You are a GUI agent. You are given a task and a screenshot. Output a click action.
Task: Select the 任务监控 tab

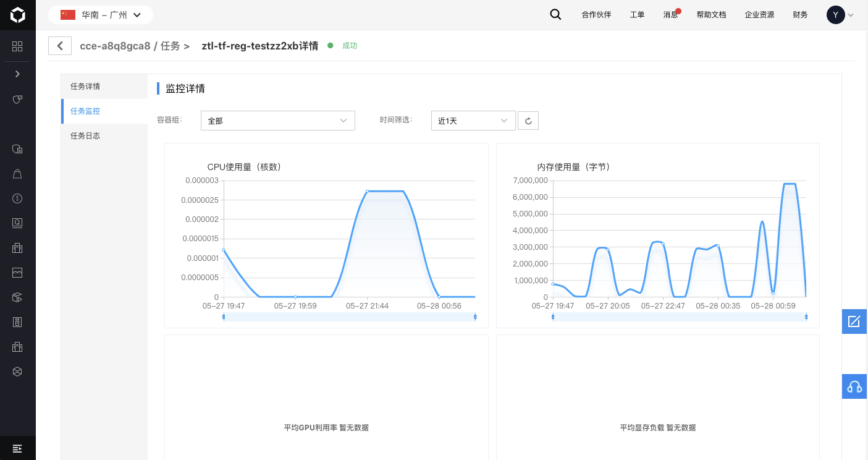(104, 111)
